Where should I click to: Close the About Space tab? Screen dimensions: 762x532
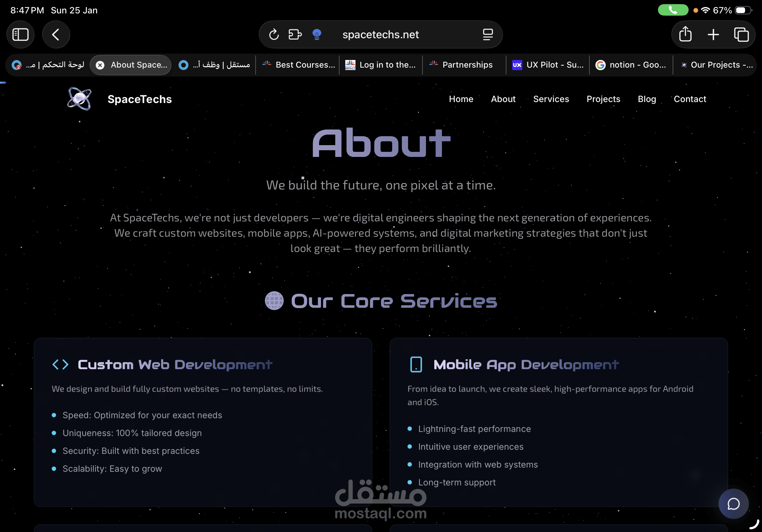click(100, 65)
